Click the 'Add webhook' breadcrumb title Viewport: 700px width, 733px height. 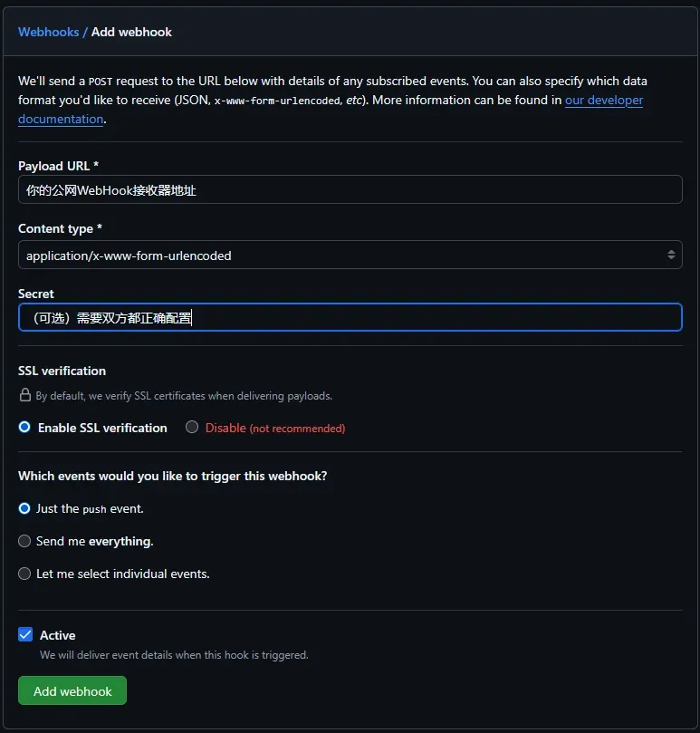pos(131,32)
